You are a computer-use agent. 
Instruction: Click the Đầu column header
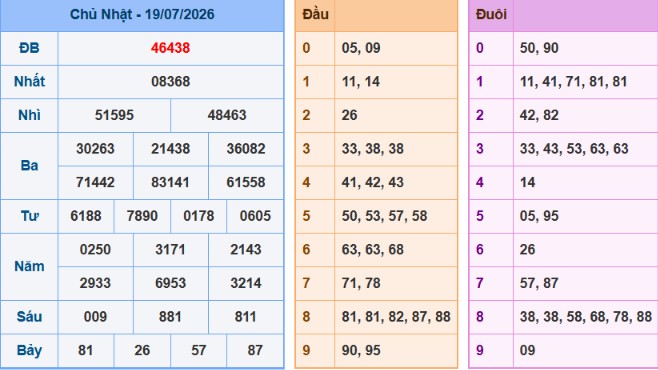(x=316, y=14)
